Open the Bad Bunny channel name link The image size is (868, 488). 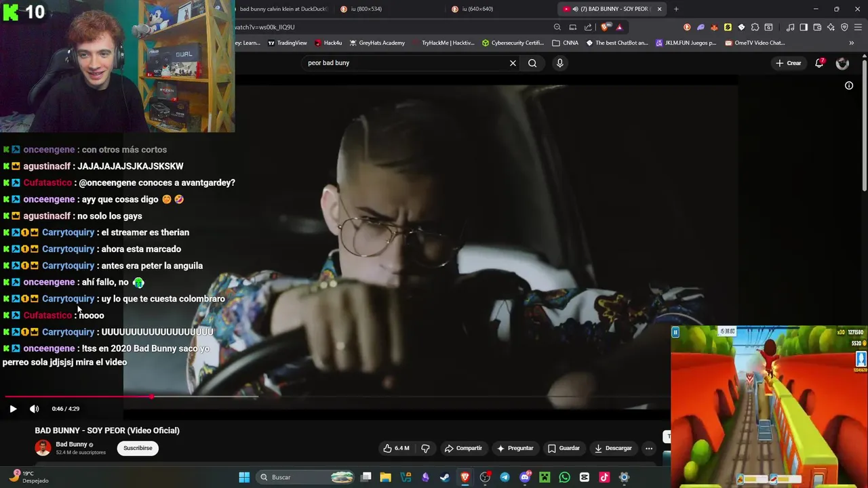(x=71, y=445)
